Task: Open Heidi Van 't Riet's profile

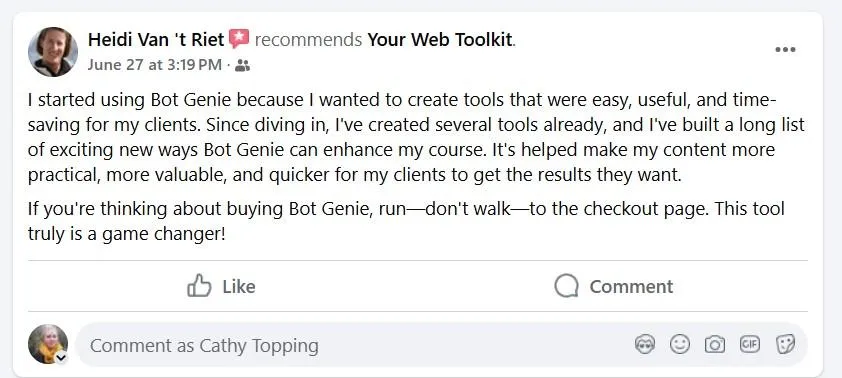Action: coord(156,39)
